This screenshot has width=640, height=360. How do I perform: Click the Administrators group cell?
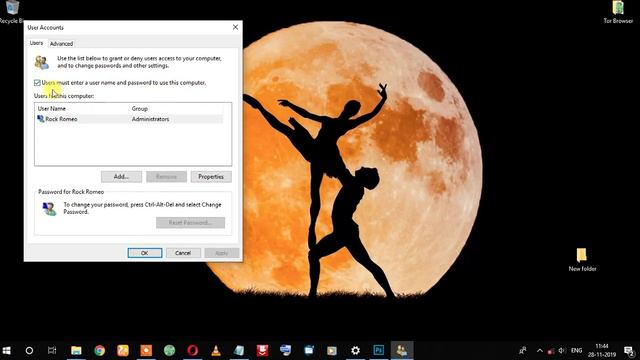click(150, 119)
